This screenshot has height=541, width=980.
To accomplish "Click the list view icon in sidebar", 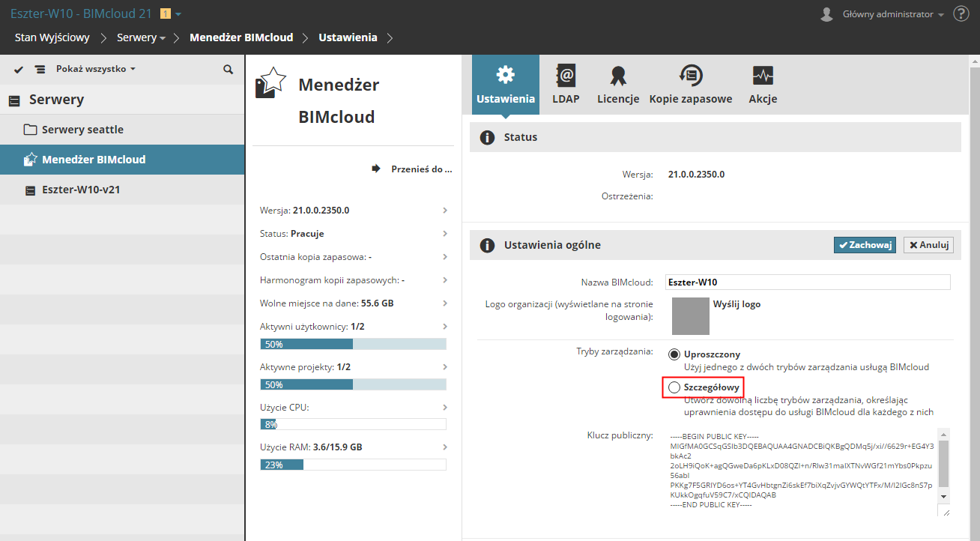I will coord(40,69).
